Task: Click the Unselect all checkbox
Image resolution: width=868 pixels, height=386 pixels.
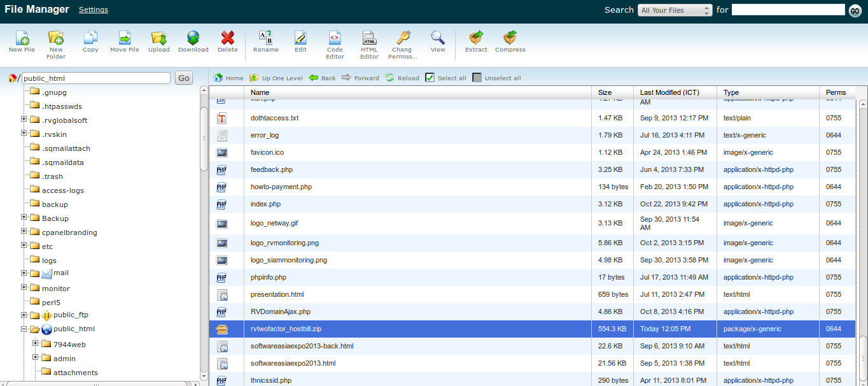Action: pos(477,78)
